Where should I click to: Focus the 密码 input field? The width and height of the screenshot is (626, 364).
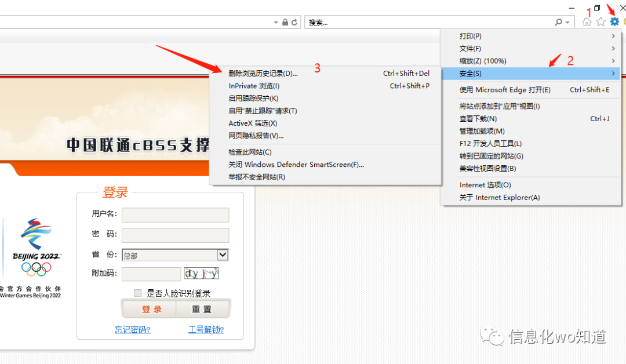(175, 235)
